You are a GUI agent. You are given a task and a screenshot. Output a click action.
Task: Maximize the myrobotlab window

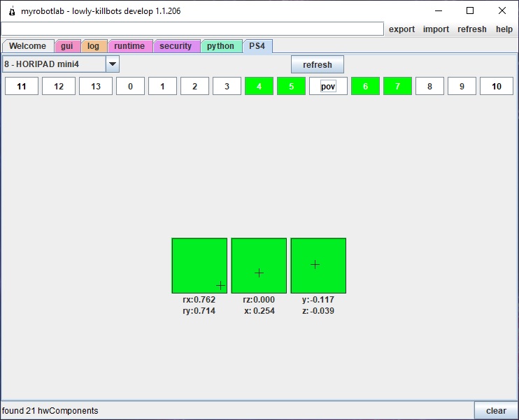(x=470, y=11)
